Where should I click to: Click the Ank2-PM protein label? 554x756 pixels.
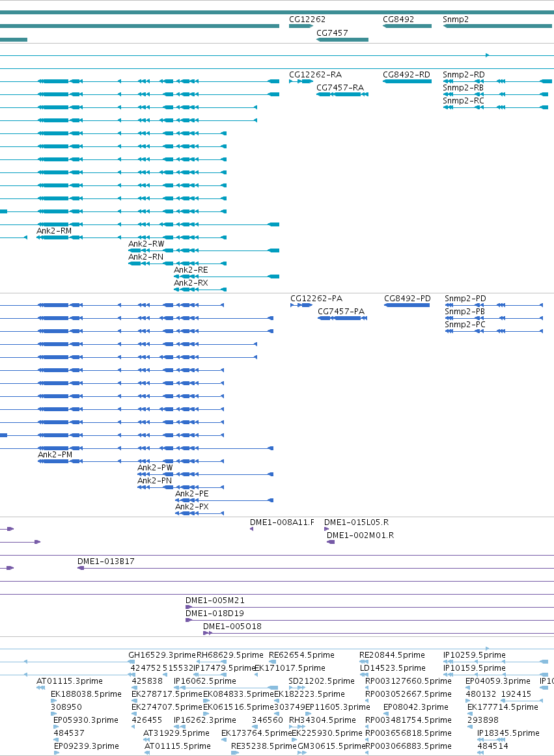click(55, 455)
